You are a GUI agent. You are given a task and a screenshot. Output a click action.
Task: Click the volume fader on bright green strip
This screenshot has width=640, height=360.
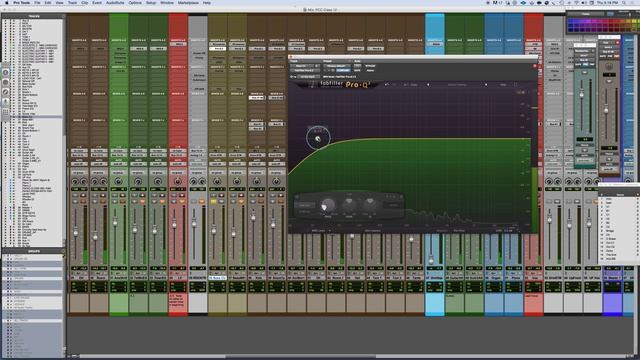[x=115, y=223]
